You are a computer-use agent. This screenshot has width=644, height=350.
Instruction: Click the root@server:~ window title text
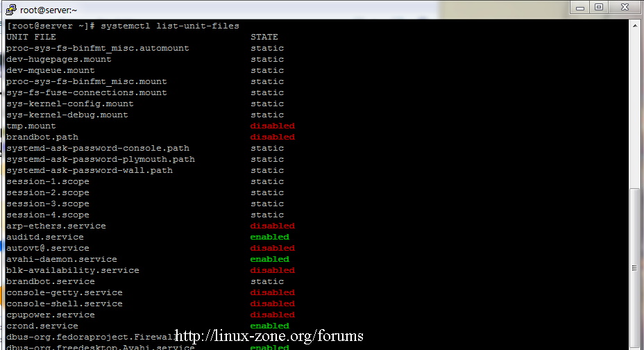pyautogui.click(x=50, y=10)
